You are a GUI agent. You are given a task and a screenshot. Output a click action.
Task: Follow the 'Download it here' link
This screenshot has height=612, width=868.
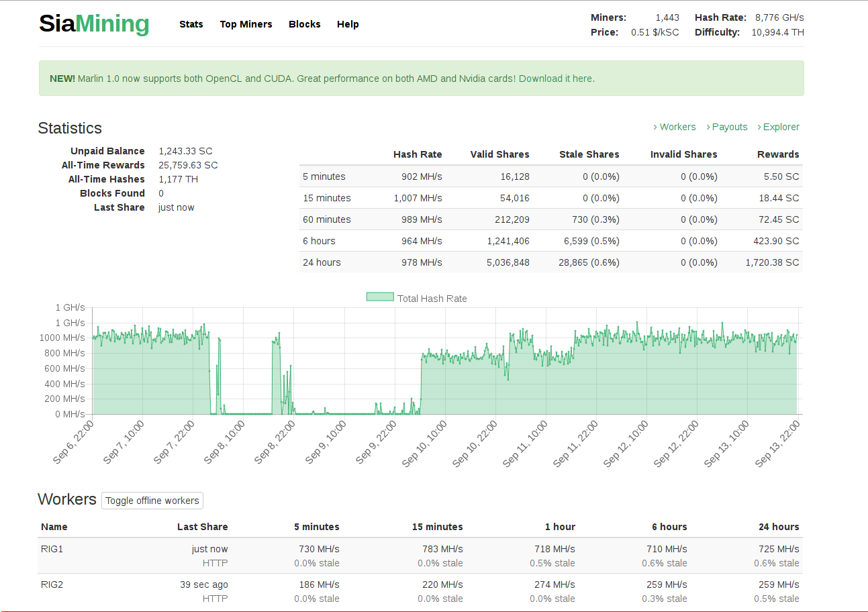556,79
